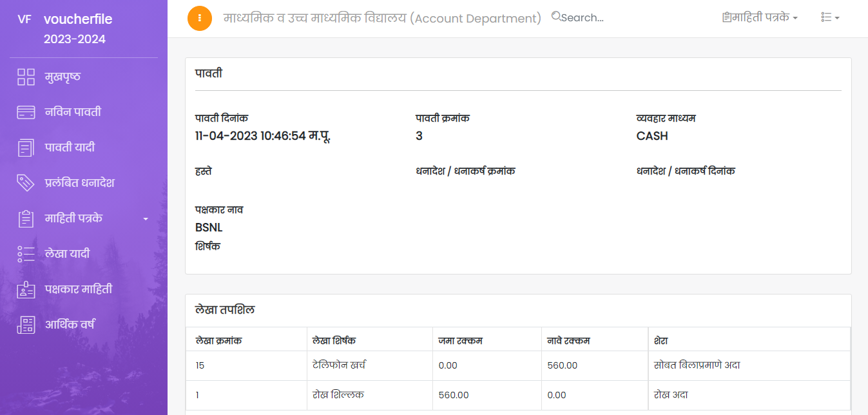Image resolution: width=868 pixels, height=415 pixels.
Task: Click the पावती यादी document icon
Action: [x=26, y=148]
